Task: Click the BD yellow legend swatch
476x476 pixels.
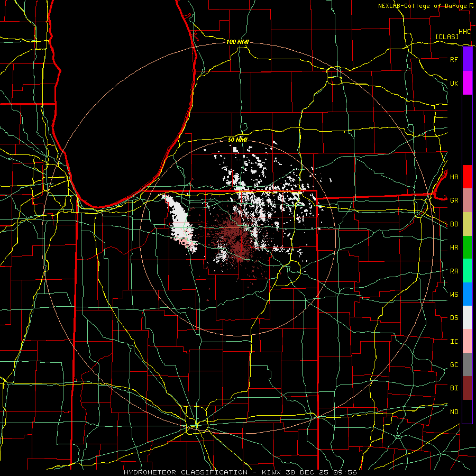Action: point(467,224)
